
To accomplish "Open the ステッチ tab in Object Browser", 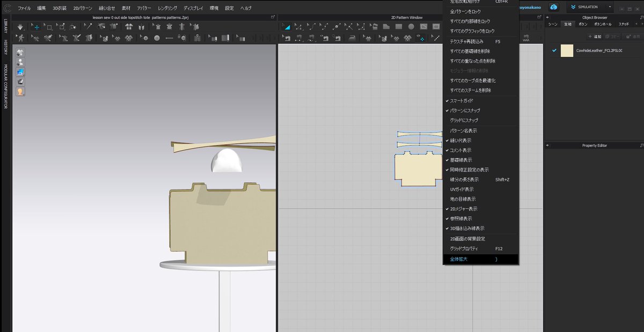I will coord(624,24).
